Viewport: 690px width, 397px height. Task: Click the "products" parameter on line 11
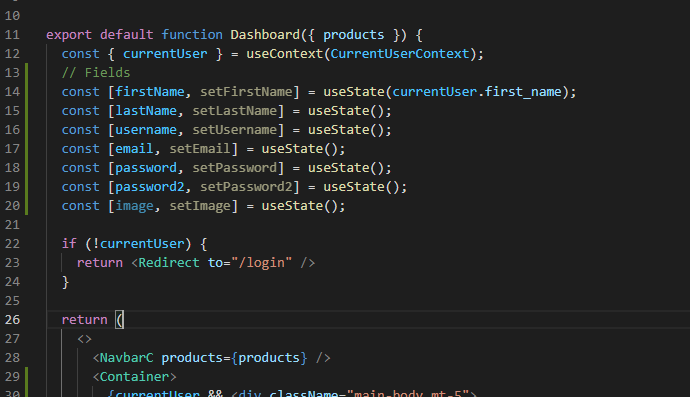353,35
